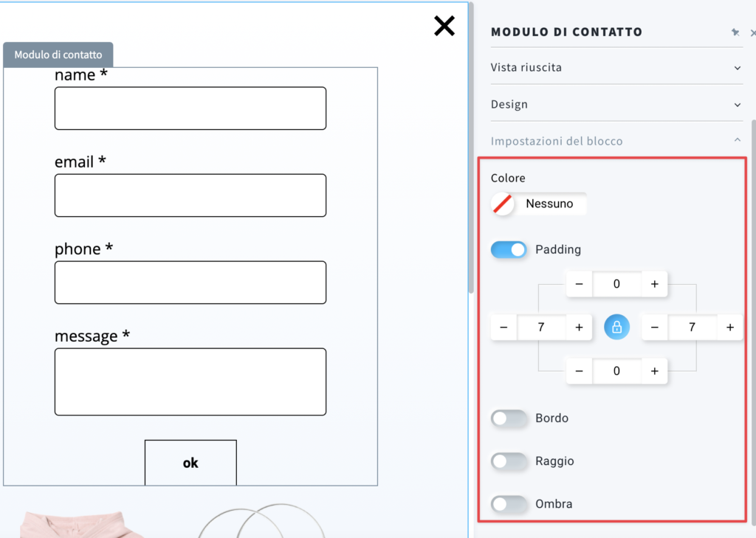Decrease top padding value
The width and height of the screenshot is (756, 538).
coord(579,284)
